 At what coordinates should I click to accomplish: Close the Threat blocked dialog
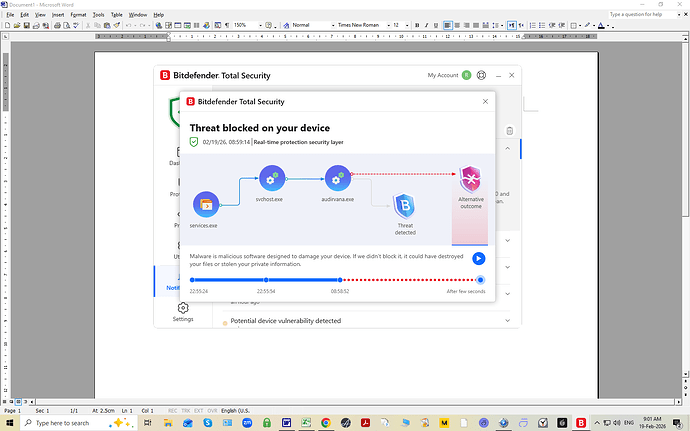[486, 101]
